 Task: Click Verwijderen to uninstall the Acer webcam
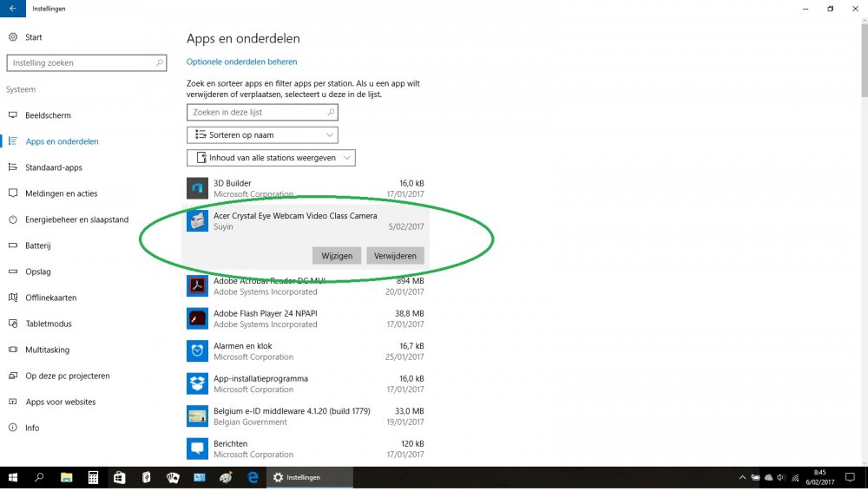[x=395, y=256]
